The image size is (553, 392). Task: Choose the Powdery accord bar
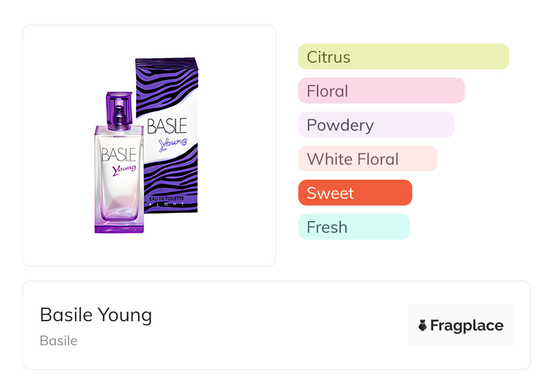[376, 125]
